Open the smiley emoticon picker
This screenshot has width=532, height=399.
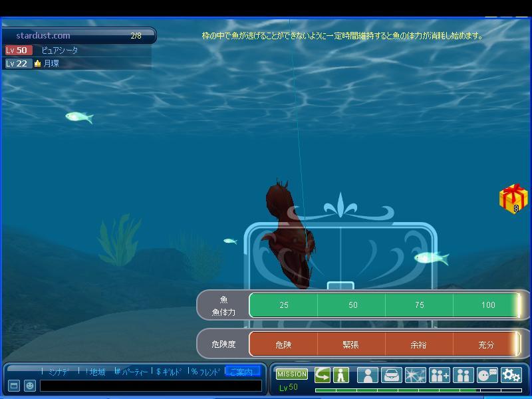[30, 386]
